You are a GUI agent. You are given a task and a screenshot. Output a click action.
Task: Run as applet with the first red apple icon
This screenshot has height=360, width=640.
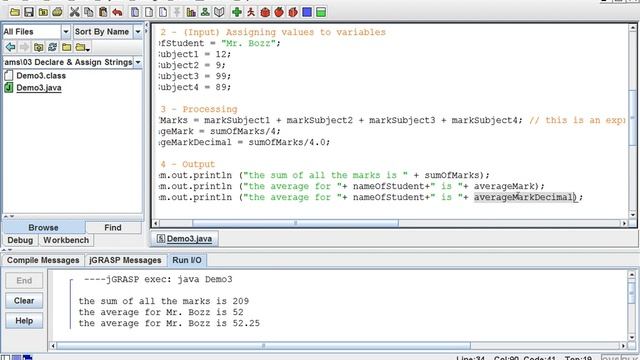click(x=279, y=12)
